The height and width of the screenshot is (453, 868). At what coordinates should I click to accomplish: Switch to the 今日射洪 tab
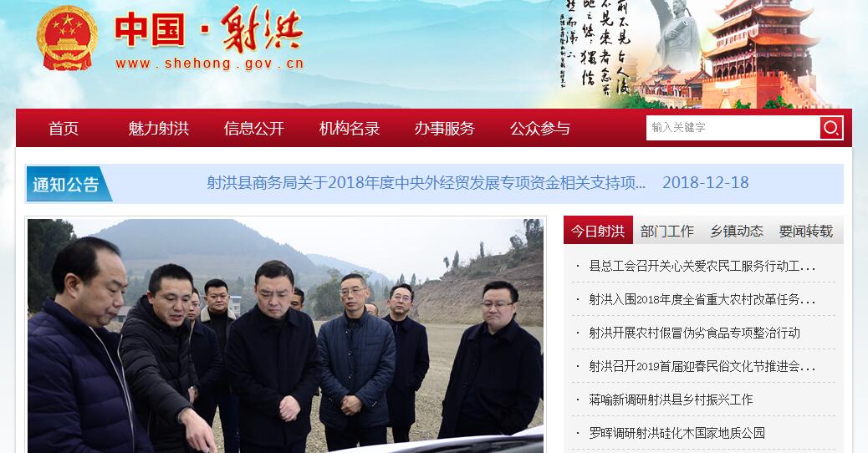click(x=598, y=230)
